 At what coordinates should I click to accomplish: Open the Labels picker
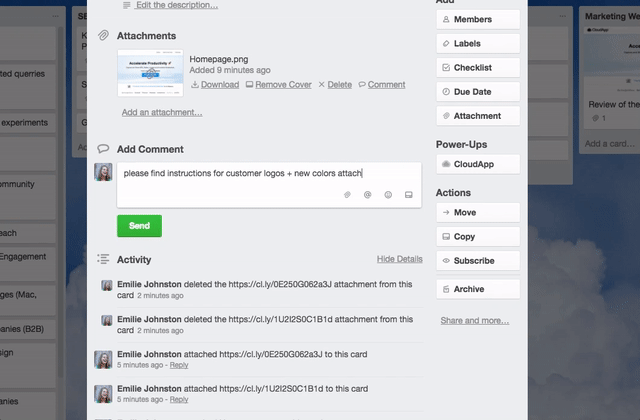[x=477, y=44]
